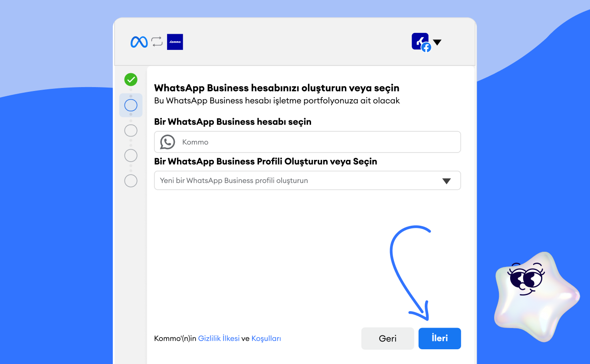Screen dimensions: 590x364
Task: Open the WhatsApp Business profile dropdown
Action: tap(307, 181)
